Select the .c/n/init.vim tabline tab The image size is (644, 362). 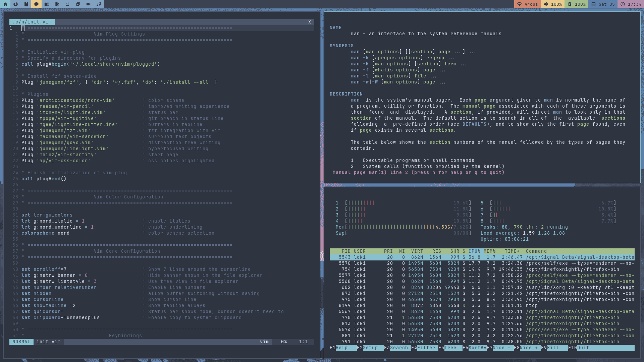32,22
